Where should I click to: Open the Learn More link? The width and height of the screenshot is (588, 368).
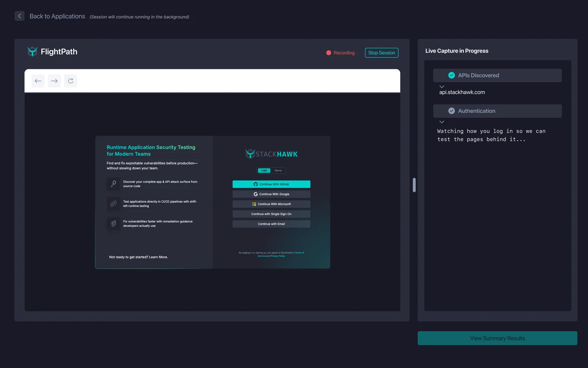(158, 257)
